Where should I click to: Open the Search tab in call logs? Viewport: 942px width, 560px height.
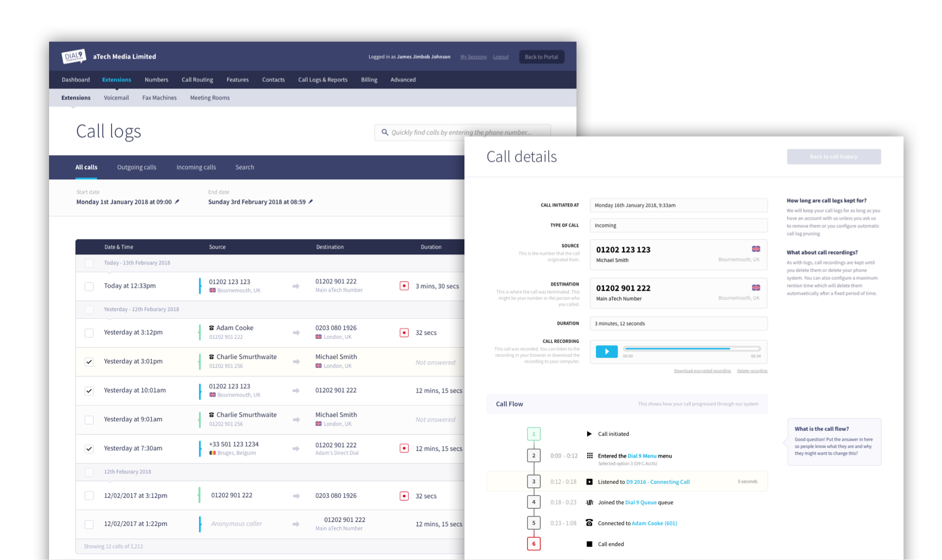[245, 167]
